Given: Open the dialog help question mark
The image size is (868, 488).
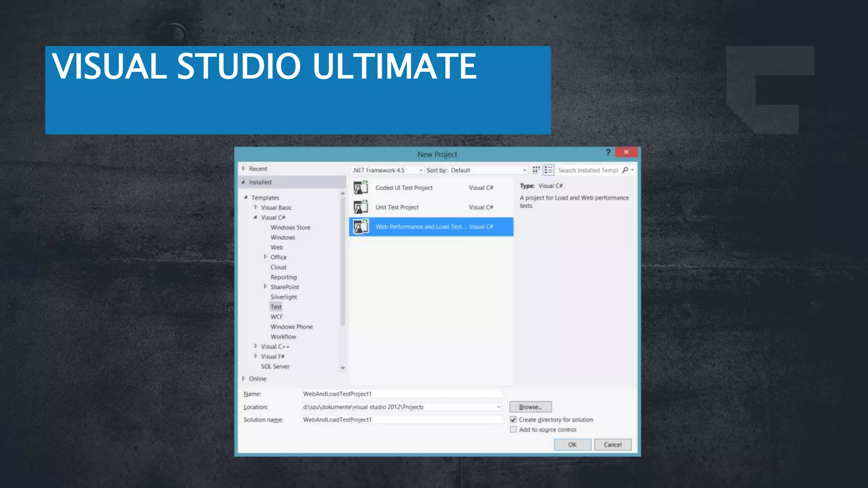Looking at the screenshot, I should point(608,152).
